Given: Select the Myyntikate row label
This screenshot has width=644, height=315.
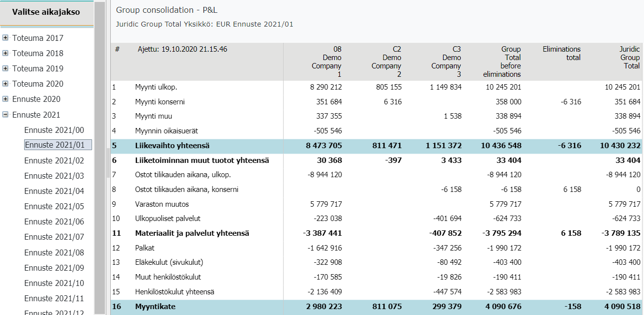Looking at the screenshot, I should (x=155, y=307).
